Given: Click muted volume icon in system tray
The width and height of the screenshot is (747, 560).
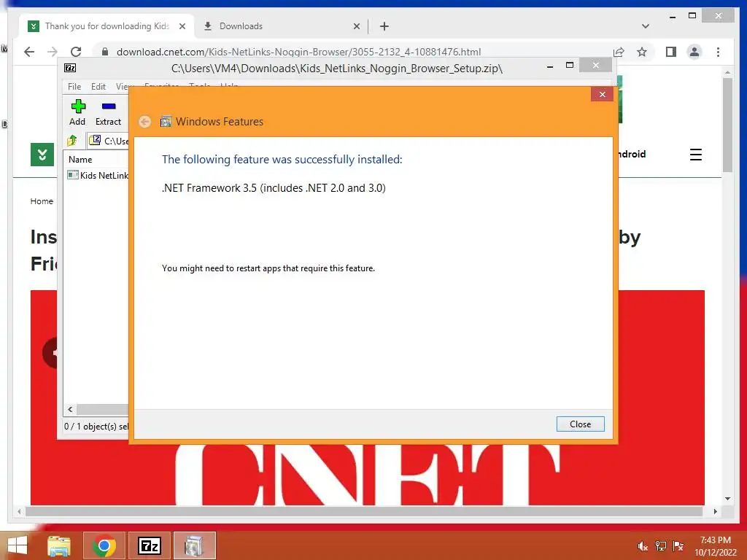Looking at the screenshot, I should (x=643, y=546).
